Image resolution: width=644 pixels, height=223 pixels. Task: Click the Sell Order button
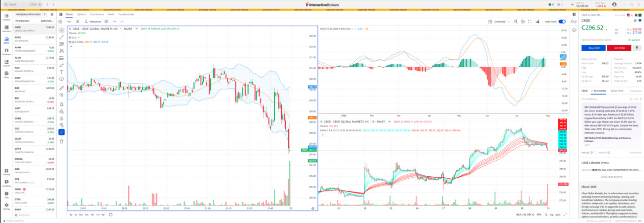tap(619, 48)
